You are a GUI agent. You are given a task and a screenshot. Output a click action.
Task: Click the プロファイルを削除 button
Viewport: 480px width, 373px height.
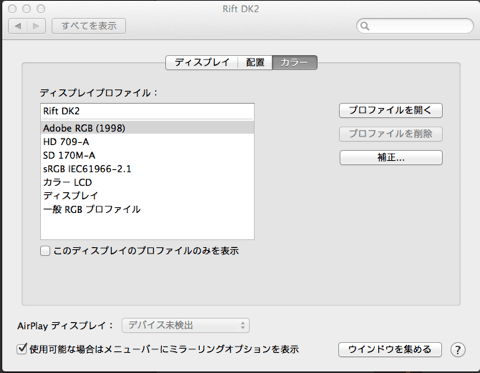click(x=391, y=134)
